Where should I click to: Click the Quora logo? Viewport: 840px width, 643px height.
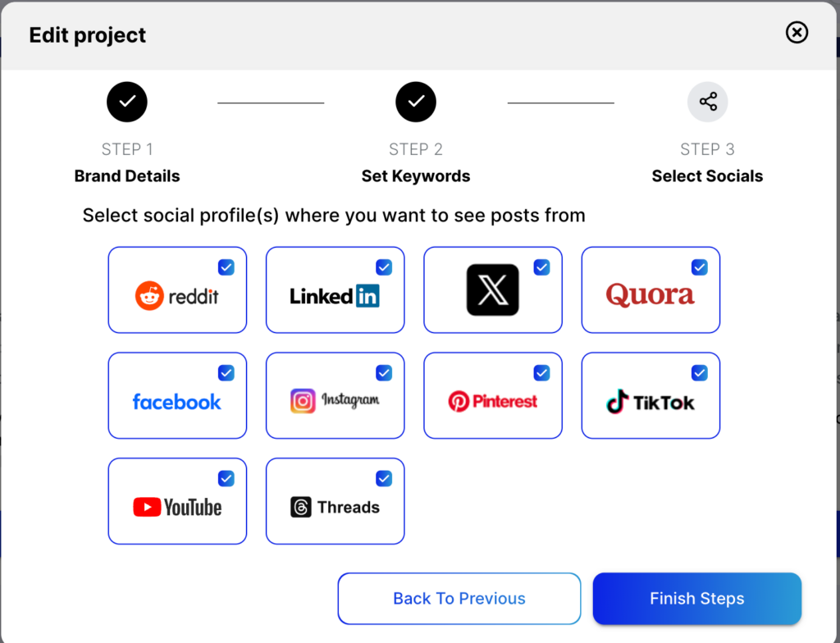651,294
